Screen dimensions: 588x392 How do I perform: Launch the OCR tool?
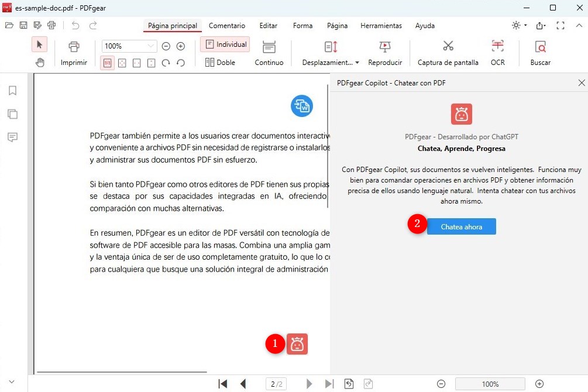point(498,53)
